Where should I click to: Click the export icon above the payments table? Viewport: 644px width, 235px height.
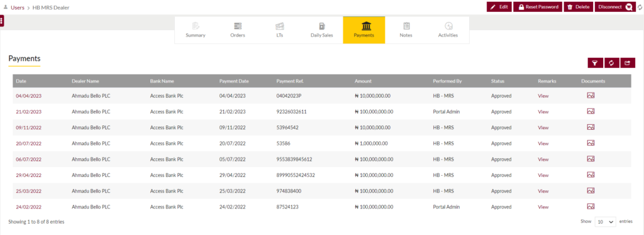pos(628,63)
